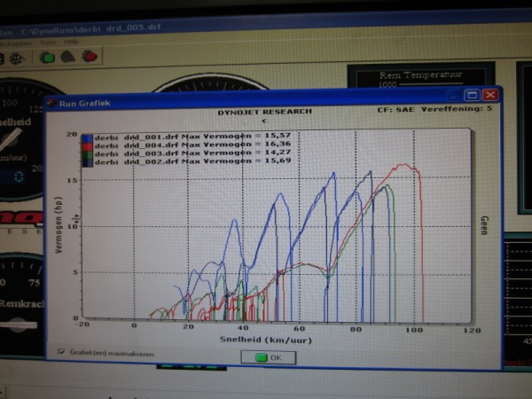Click the dark blue swatch for drd_002.drf

point(87,163)
